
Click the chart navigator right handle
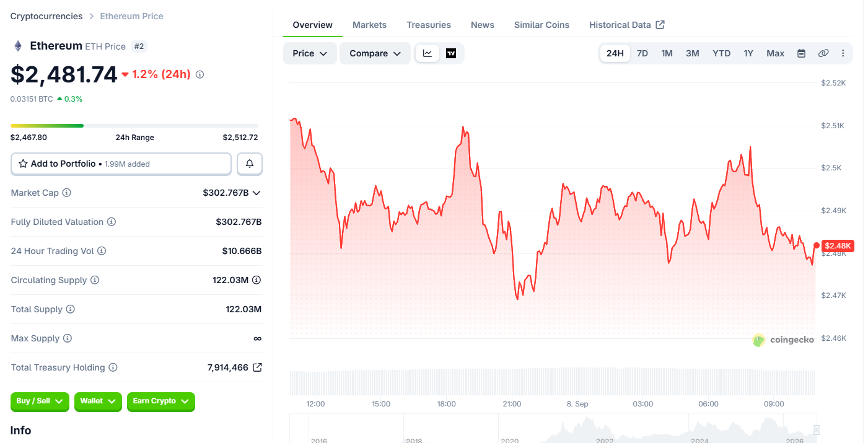(x=817, y=429)
